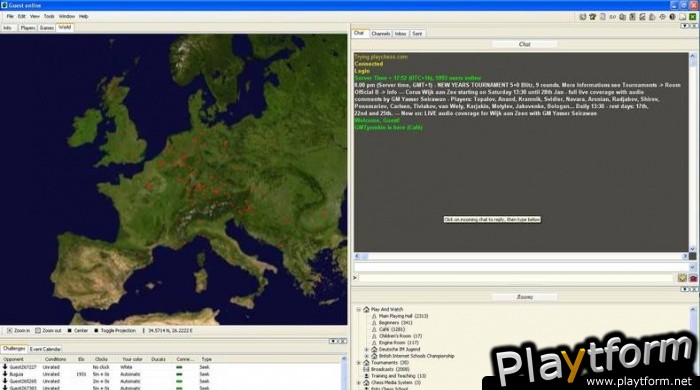
Task: Click the green X toolbar icon
Action: pos(692,17)
